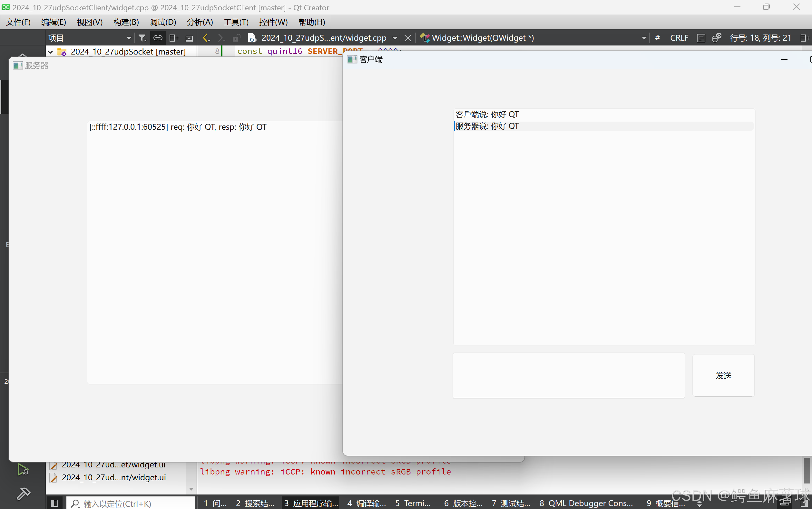Open the 分析(A) menu

pyautogui.click(x=200, y=22)
